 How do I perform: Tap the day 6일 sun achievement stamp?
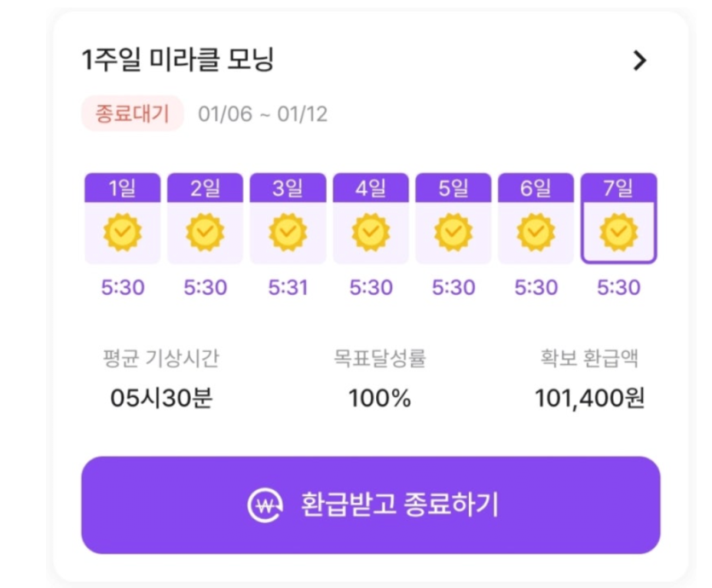[535, 232]
